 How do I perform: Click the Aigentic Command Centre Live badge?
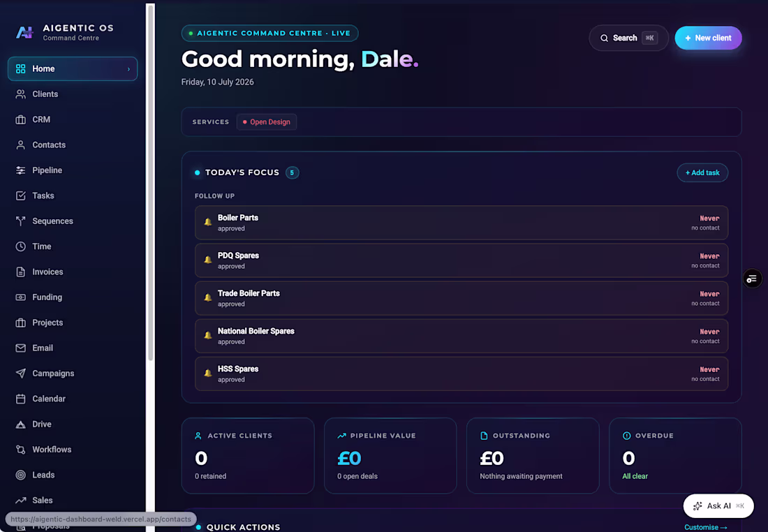(x=269, y=34)
